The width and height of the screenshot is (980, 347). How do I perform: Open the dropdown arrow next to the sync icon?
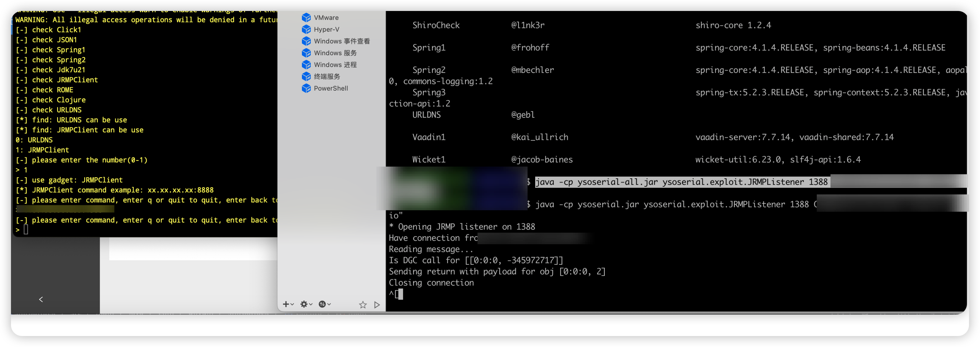pyautogui.click(x=329, y=304)
